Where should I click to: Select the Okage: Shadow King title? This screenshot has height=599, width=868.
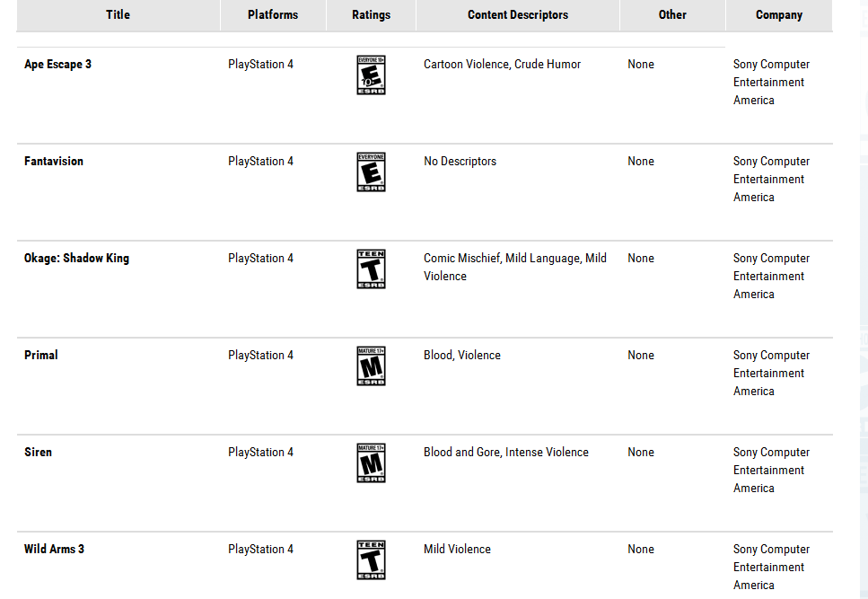click(76, 259)
